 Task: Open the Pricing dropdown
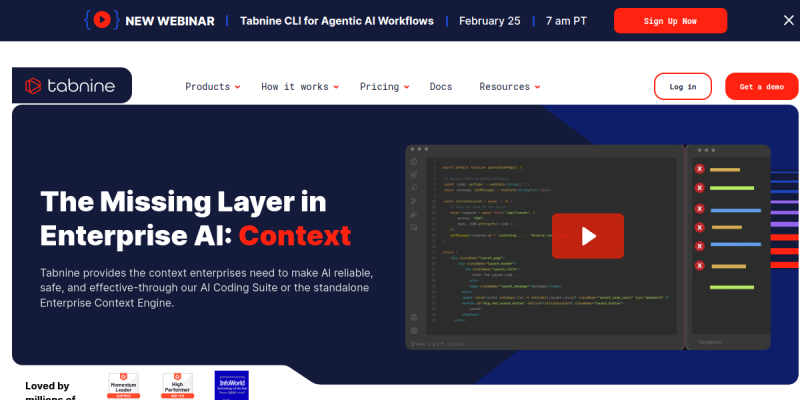[384, 87]
